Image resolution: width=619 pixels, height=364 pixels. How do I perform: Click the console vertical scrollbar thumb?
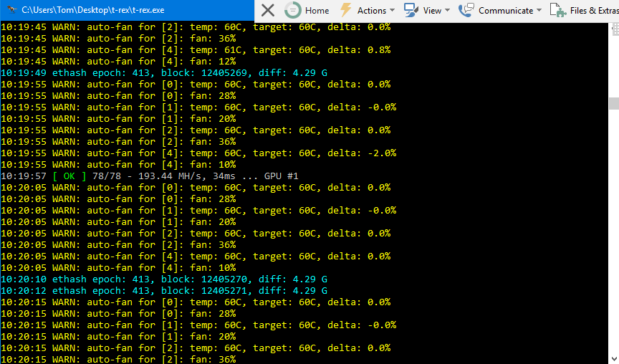tap(614, 103)
